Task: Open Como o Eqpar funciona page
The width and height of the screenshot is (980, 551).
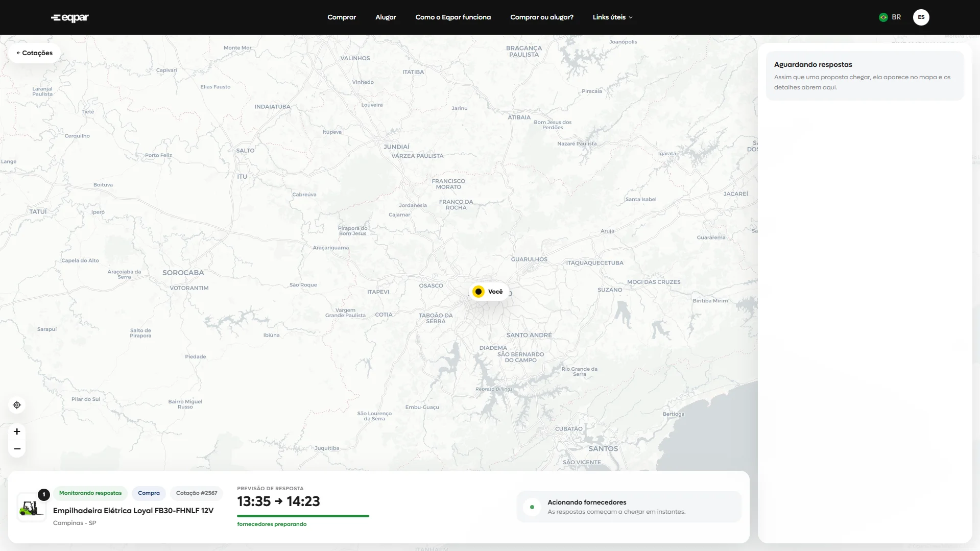Action: 453,17
